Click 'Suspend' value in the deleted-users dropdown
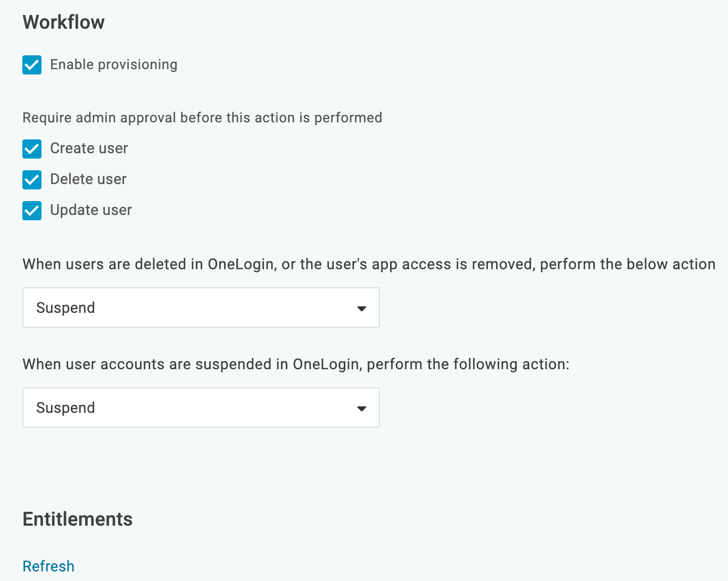The height and width of the screenshot is (581, 728). pyautogui.click(x=65, y=308)
